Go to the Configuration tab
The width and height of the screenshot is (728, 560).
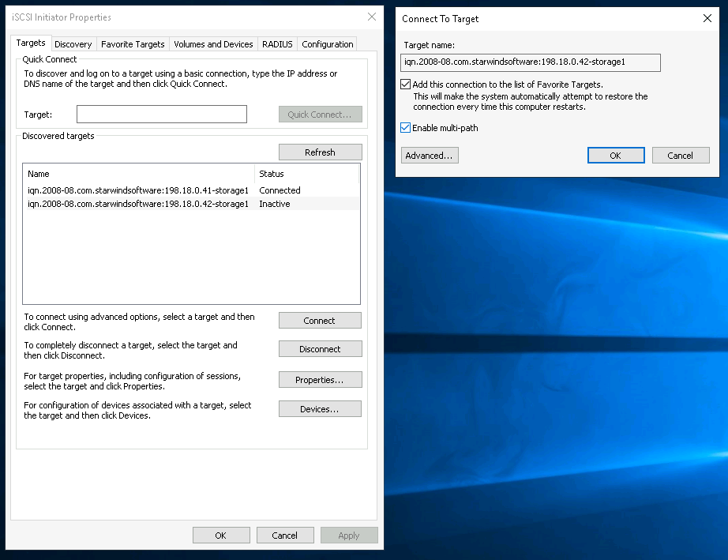pos(327,44)
